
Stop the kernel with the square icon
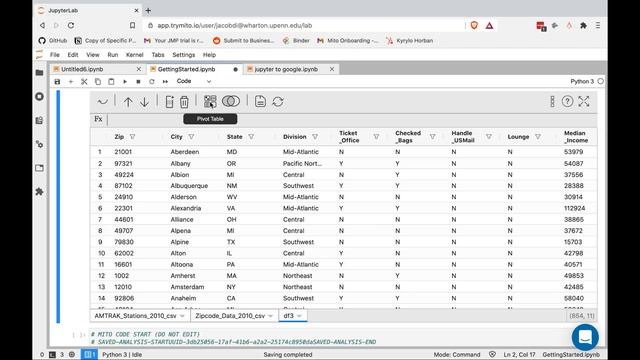[138, 82]
